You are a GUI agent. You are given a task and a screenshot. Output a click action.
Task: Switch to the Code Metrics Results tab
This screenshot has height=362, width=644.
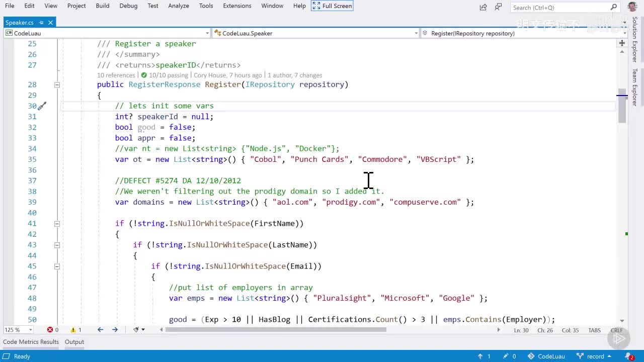31,342
